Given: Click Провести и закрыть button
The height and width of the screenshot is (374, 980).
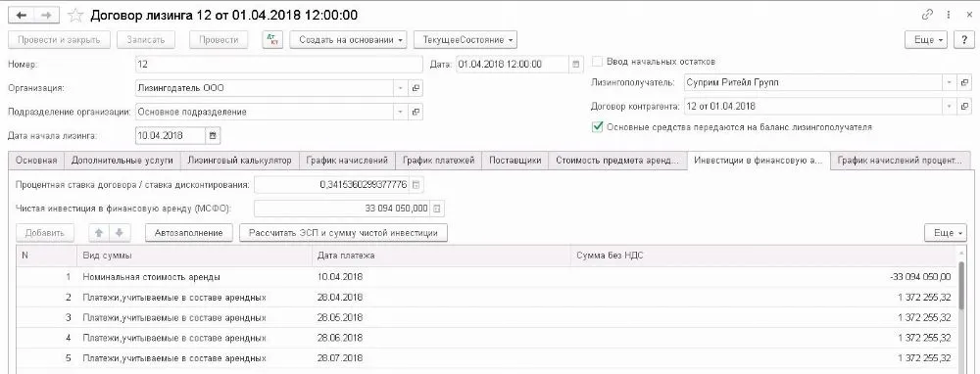Looking at the screenshot, I should coord(60,39).
